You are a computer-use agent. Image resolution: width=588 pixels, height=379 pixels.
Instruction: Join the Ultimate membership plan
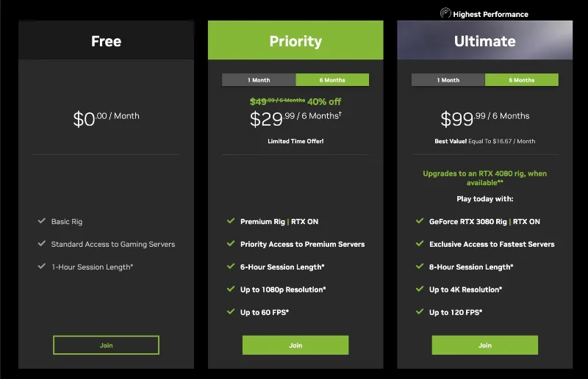(485, 345)
